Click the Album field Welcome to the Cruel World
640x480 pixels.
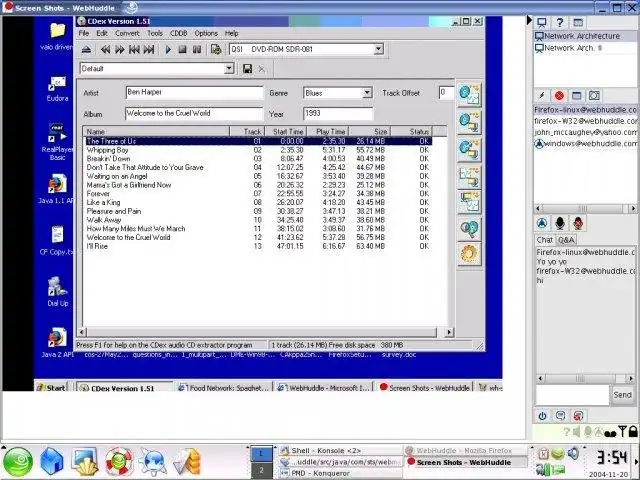click(x=194, y=113)
